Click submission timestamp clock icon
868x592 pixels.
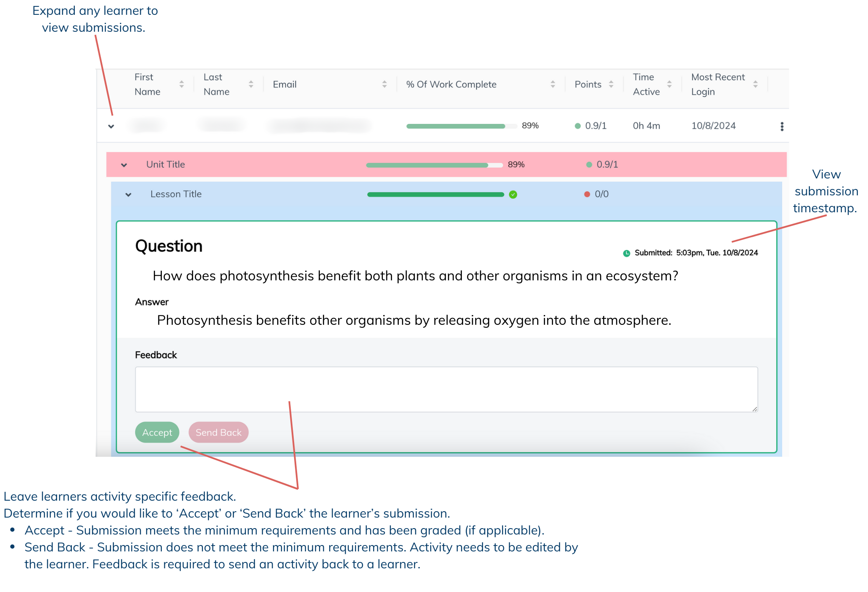[627, 253]
